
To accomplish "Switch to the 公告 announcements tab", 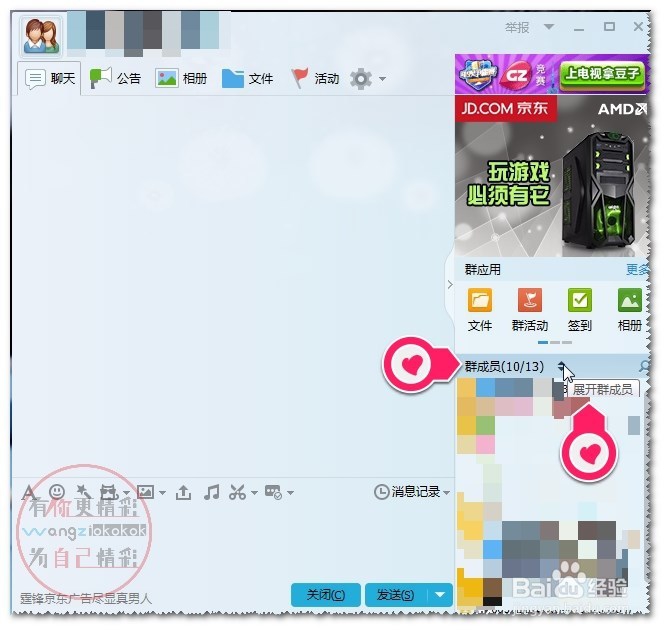I will click(115, 78).
